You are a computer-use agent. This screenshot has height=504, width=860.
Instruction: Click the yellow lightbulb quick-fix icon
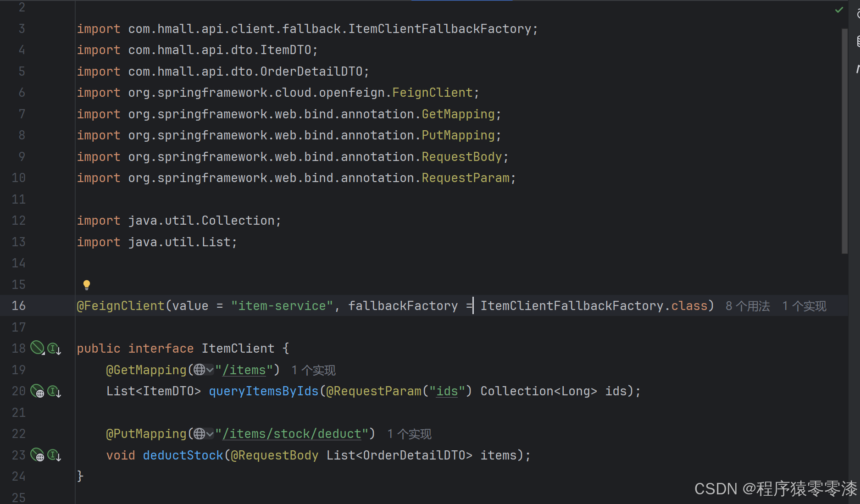point(86,285)
